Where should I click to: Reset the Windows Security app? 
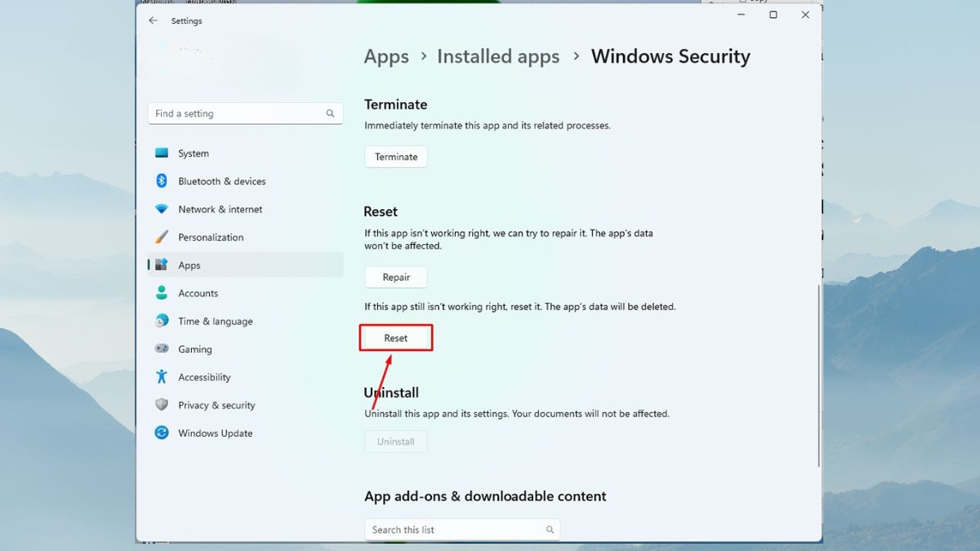396,338
